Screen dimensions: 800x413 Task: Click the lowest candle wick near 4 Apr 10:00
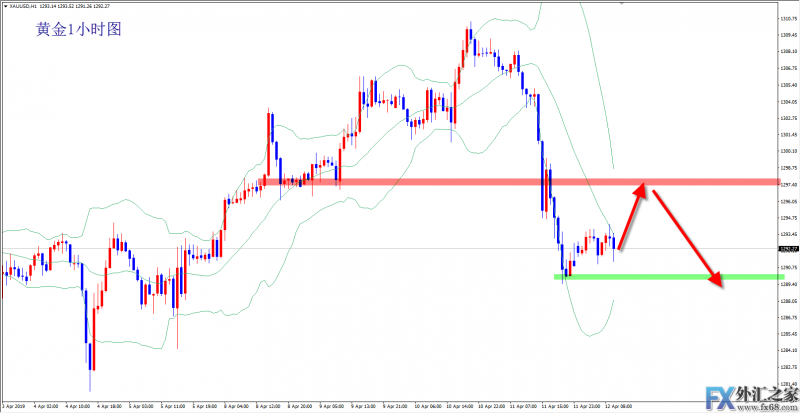[x=90, y=385]
